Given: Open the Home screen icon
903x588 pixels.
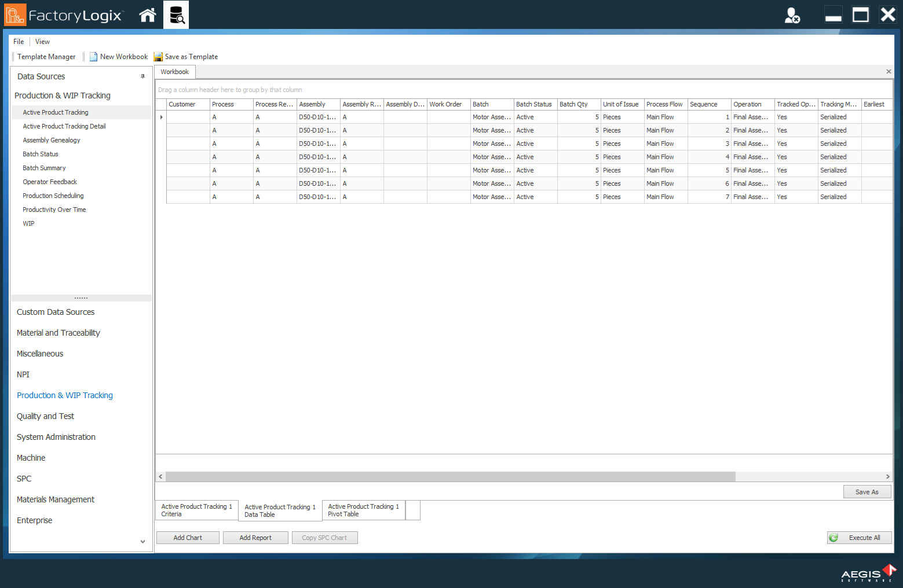Looking at the screenshot, I should tap(147, 14).
